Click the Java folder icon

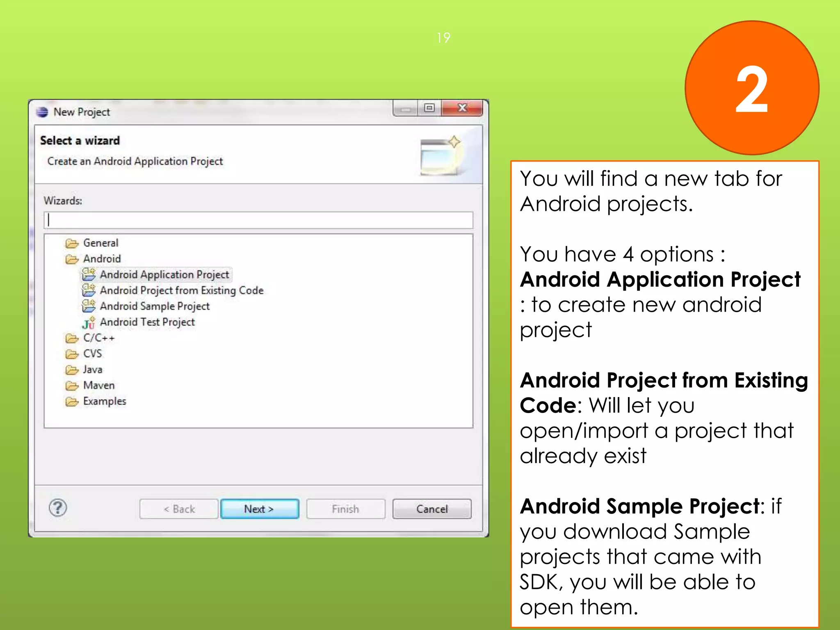coord(72,370)
